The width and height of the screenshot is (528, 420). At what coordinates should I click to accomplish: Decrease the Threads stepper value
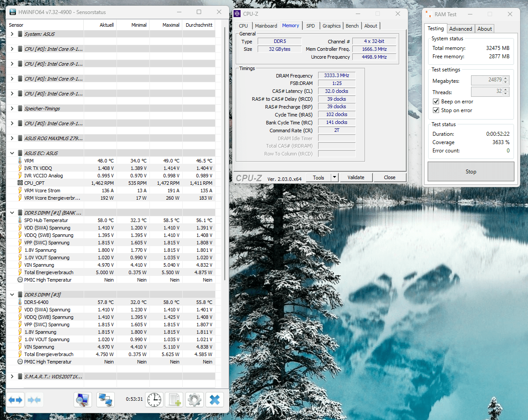[x=506, y=94]
